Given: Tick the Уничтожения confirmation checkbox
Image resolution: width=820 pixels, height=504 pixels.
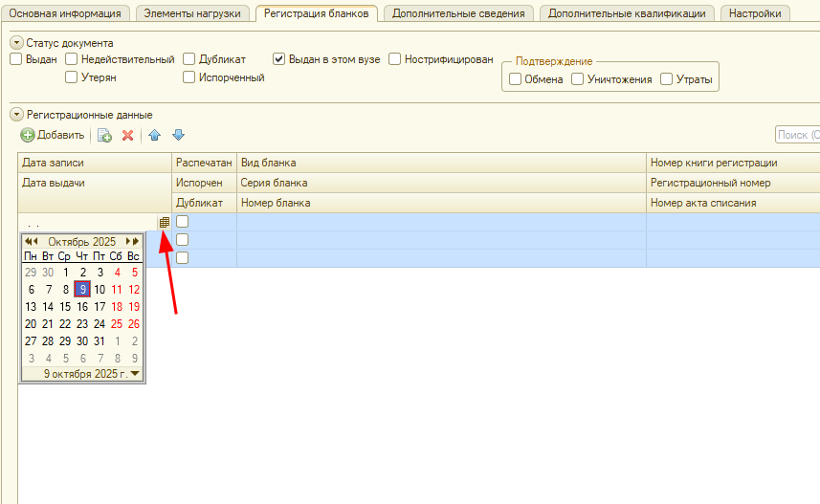Looking at the screenshot, I should [578, 79].
